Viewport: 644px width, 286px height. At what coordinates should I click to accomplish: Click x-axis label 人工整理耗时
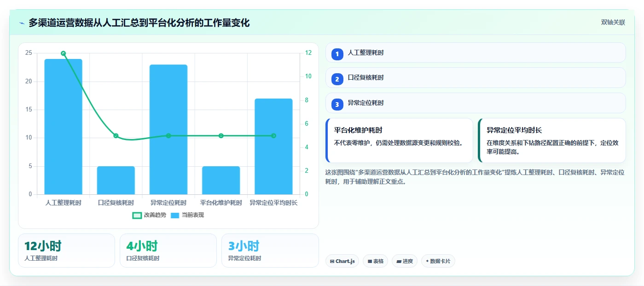point(63,203)
